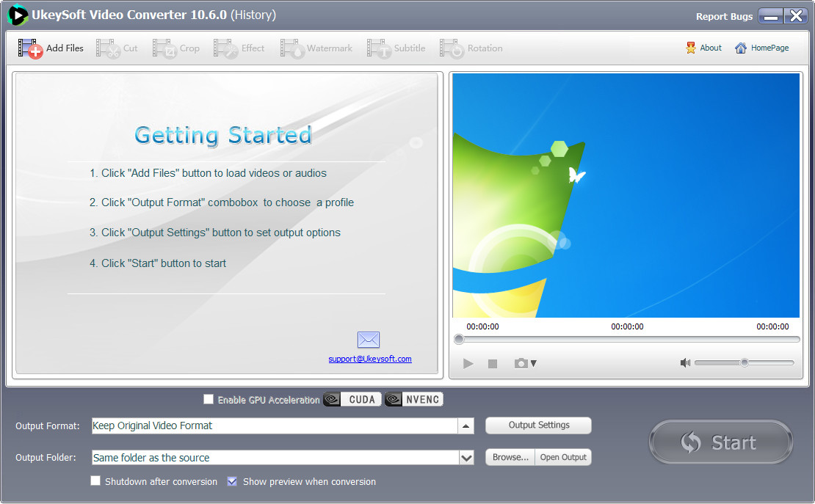
Task: Click the email envelope icon
Action: pos(369,340)
